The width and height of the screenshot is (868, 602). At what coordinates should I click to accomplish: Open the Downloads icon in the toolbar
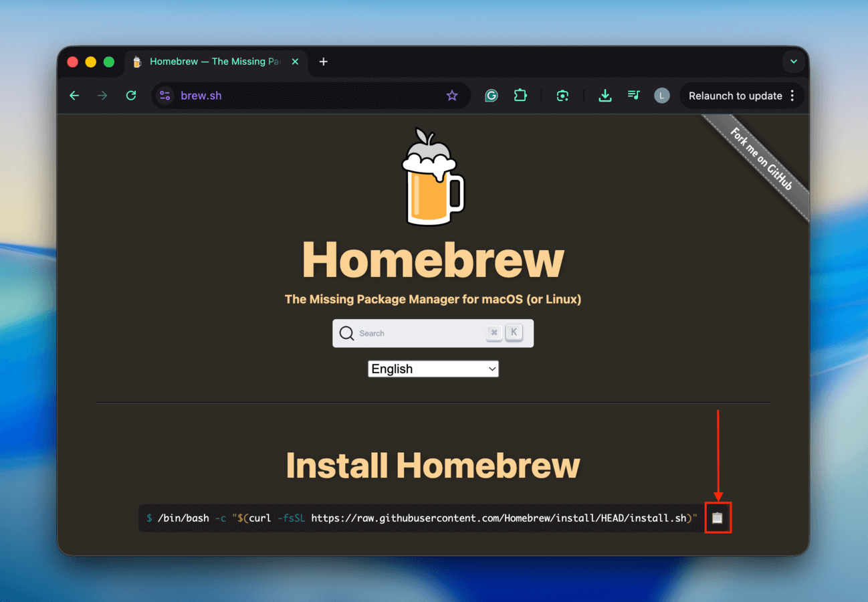605,96
